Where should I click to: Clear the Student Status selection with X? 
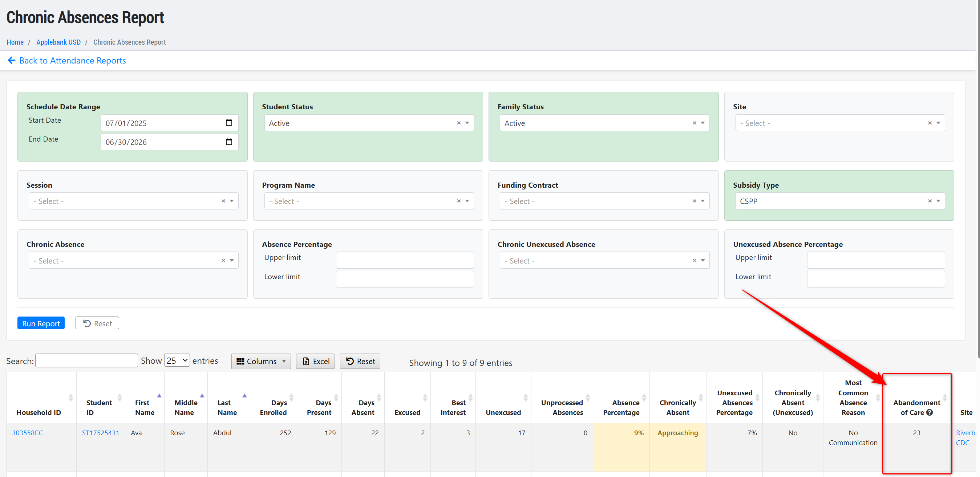(x=459, y=123)
